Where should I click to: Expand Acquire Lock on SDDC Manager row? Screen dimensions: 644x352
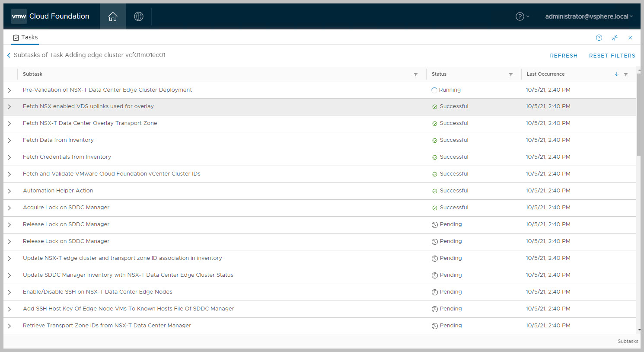pyautogui.click(x=10, y=208)
